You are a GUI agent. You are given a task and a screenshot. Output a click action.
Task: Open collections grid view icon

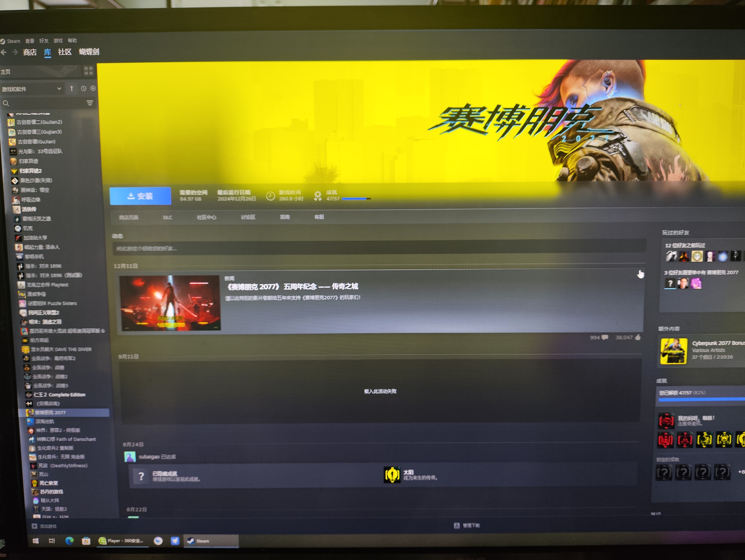pos(89,71)
